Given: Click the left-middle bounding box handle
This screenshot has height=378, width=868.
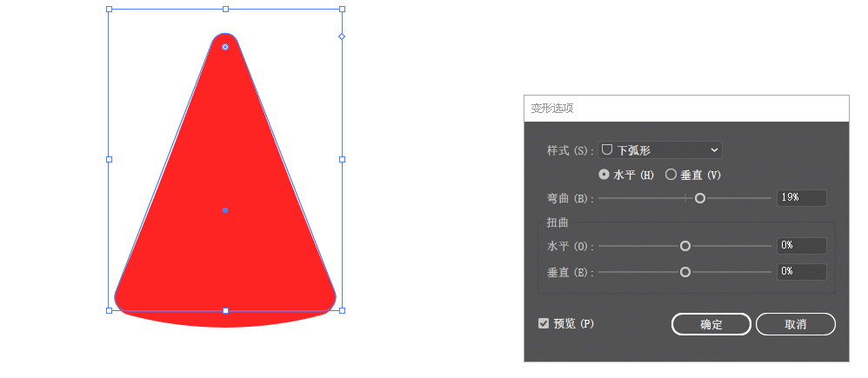Looking at the screenshot, I should pyautogui.click(x=109, y=159).
